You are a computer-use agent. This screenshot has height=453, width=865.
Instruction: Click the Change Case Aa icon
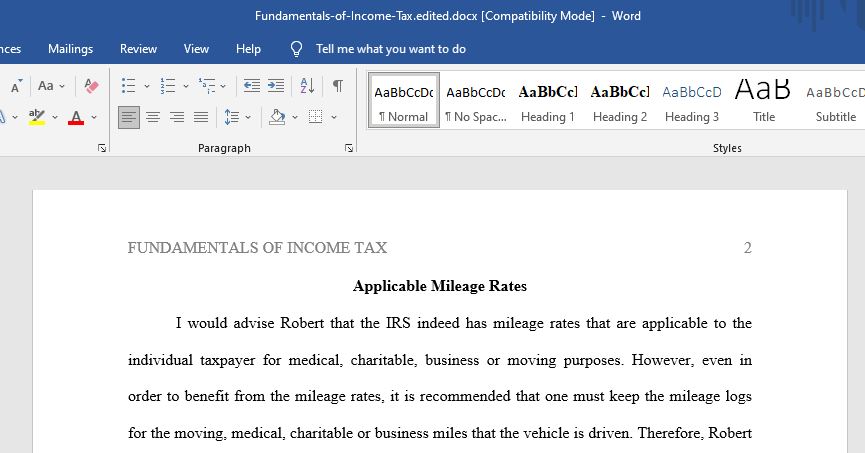(46, 86)
